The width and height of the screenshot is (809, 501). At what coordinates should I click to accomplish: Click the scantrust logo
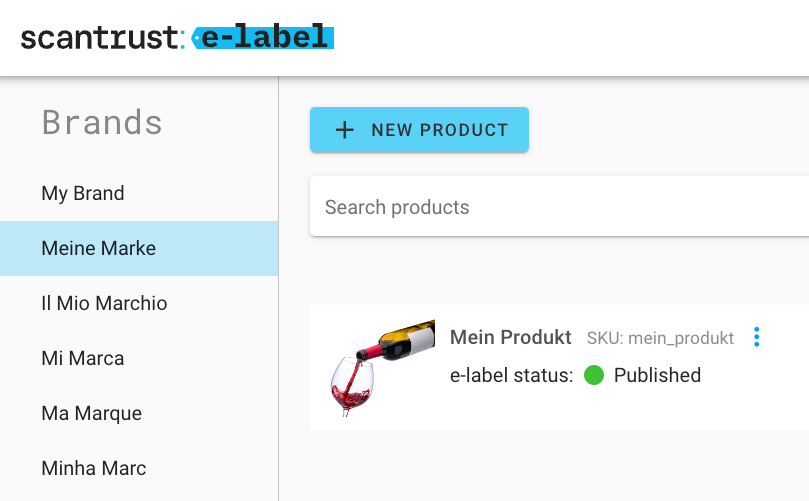(x=101, y=38)
